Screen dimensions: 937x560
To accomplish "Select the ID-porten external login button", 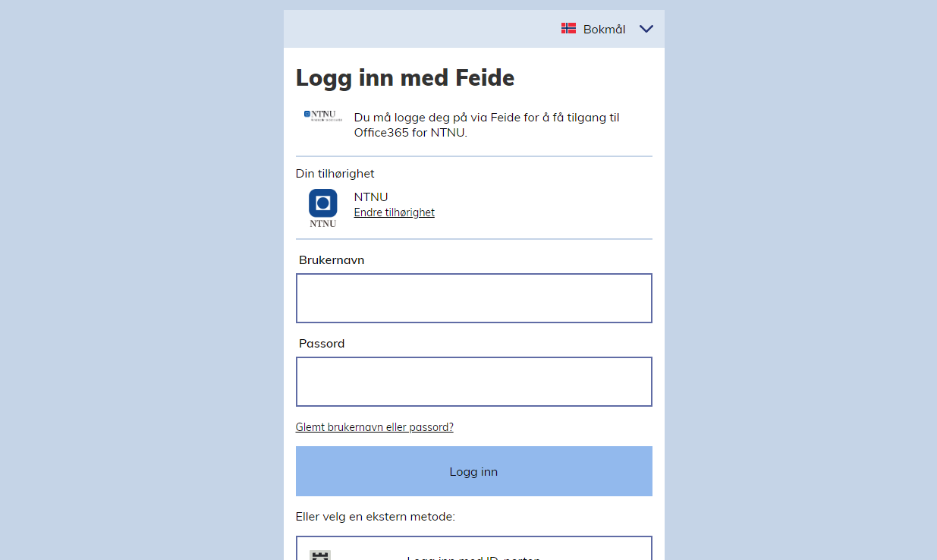I will pos(474,549).
